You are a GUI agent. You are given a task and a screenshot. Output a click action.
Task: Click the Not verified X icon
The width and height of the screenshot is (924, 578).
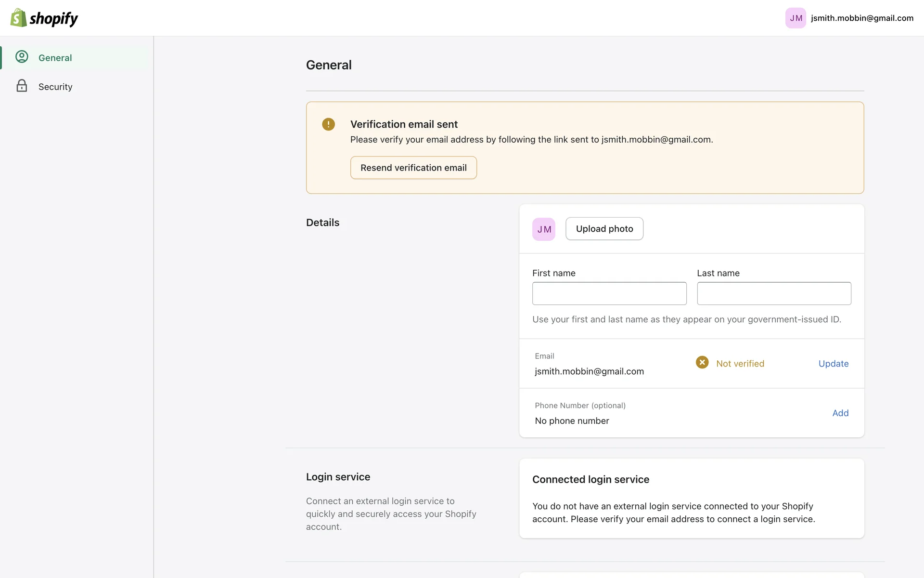[702, 362]
